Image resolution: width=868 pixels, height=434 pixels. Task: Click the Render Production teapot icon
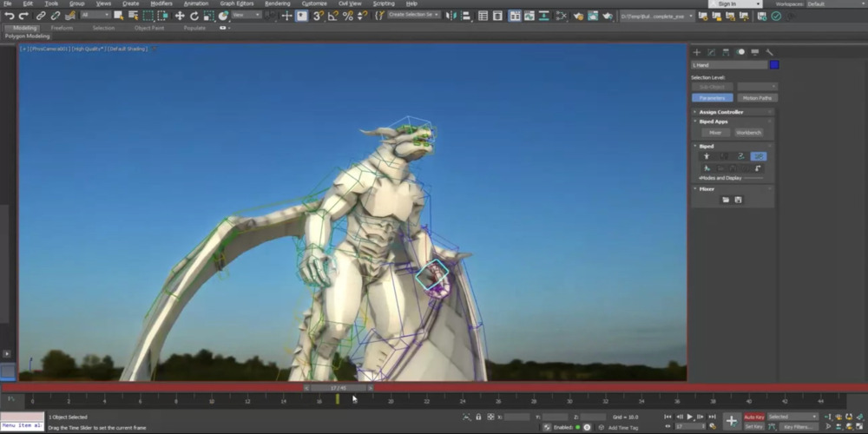click(x=608, y=16)
